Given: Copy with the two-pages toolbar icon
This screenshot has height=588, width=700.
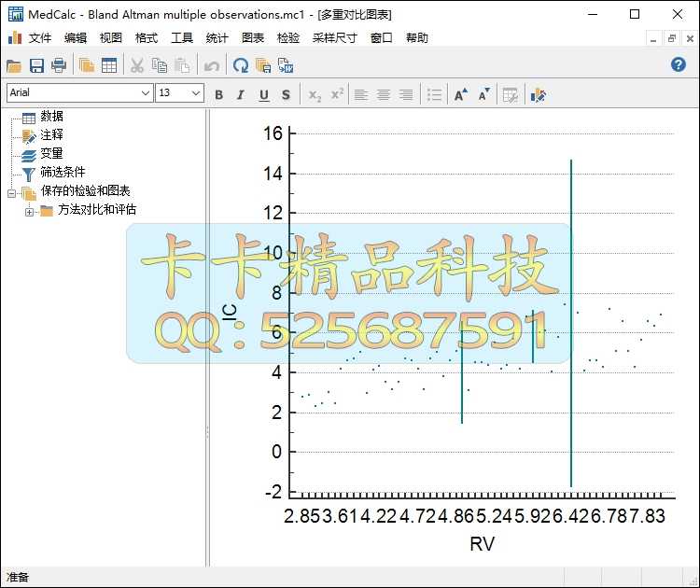Looking at the screenshot, I should [159, 66].
